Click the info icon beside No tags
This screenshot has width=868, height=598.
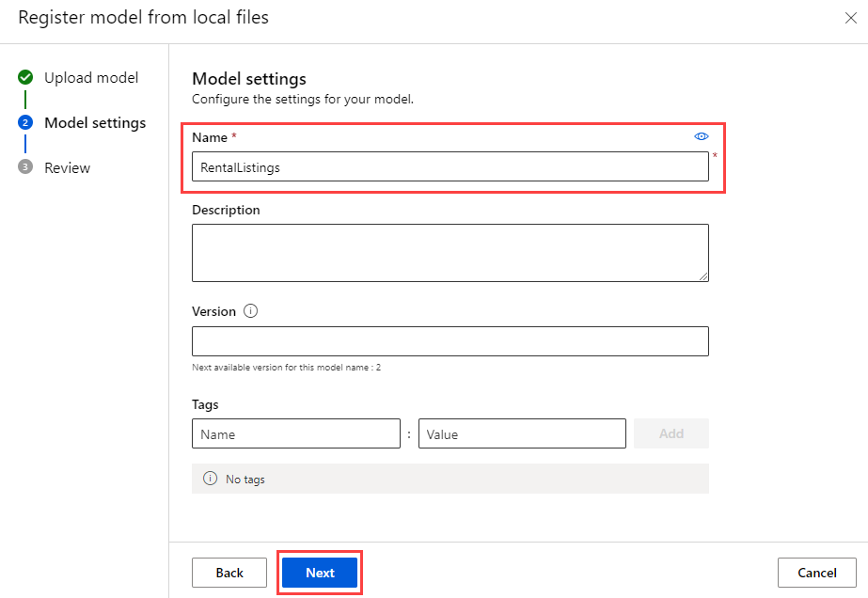[210, 479]
